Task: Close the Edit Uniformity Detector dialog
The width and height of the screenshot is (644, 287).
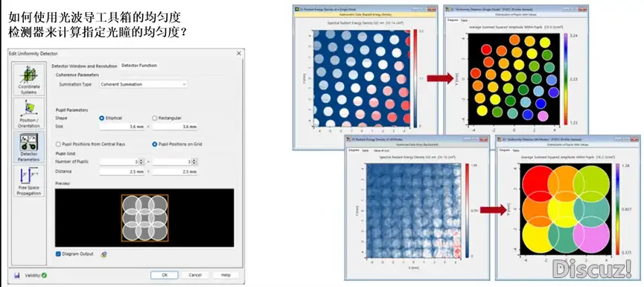Action: [x=239, y=54]
